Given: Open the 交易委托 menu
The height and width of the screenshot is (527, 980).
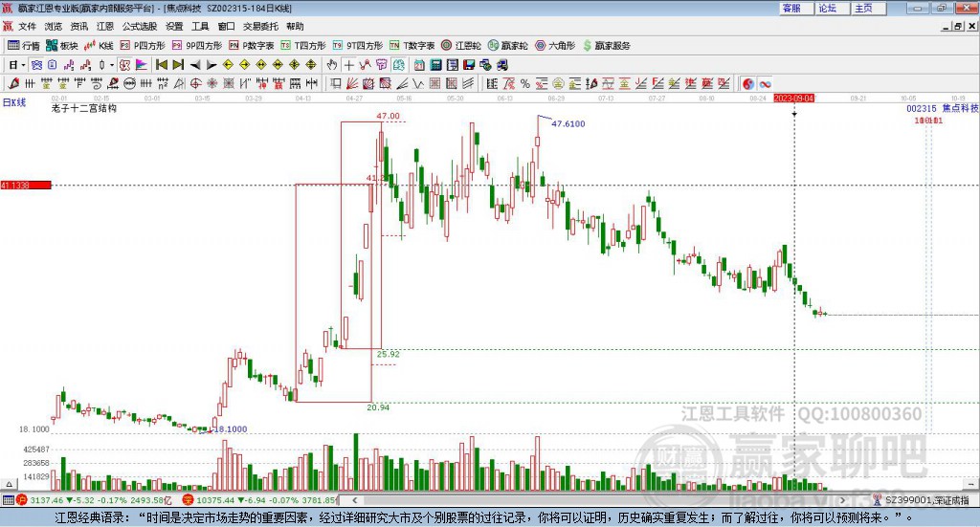Looking at the screenshot, I should [260, 26].
